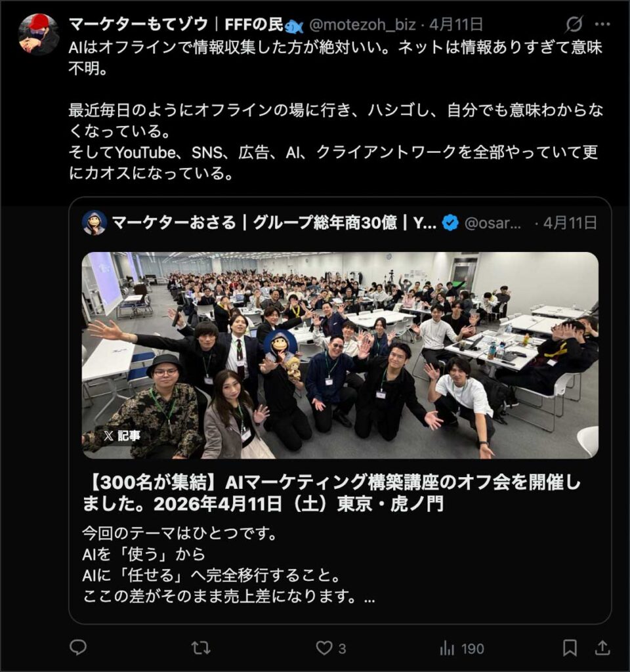Image resolution: width=630 pixels, height=672 pixels.
Task: View post analytics showing 190 views
Action: coord(461,648)
